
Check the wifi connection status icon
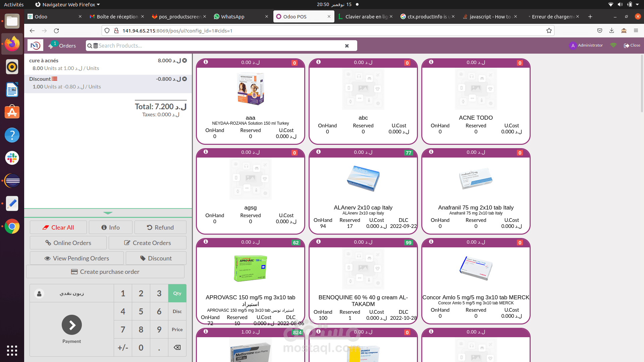pos(613,45)
